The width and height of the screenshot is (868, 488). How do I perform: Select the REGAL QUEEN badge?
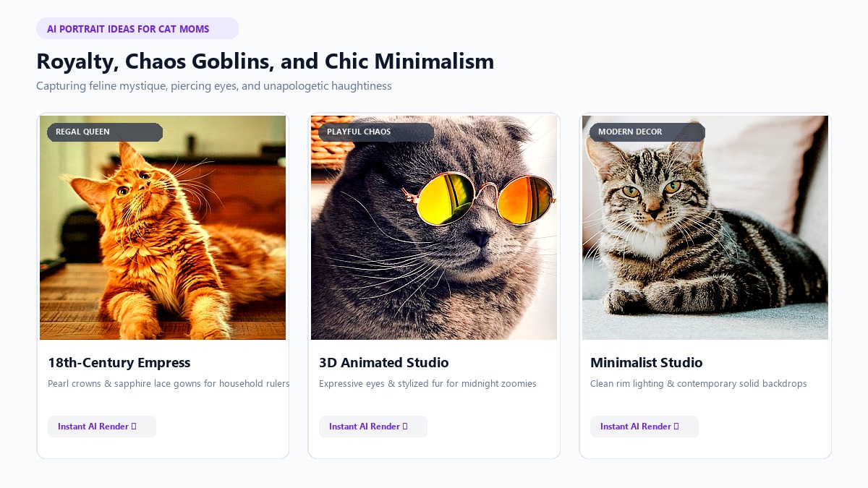[105, 132]
